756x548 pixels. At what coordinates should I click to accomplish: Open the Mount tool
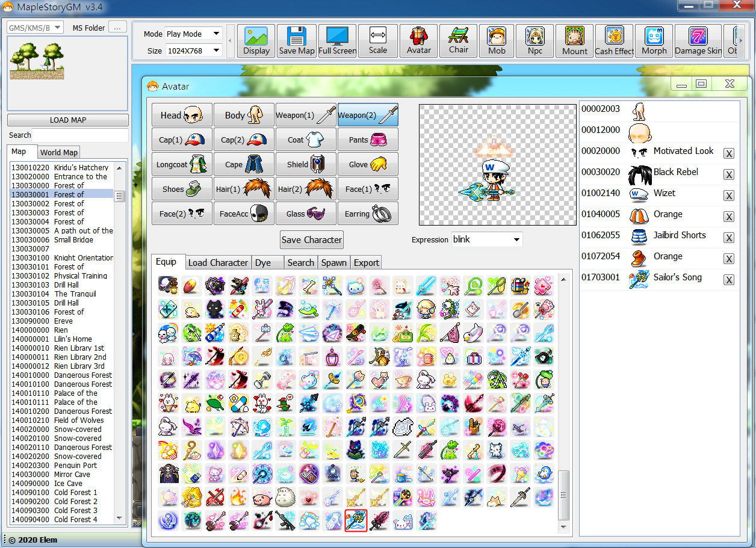575,41
